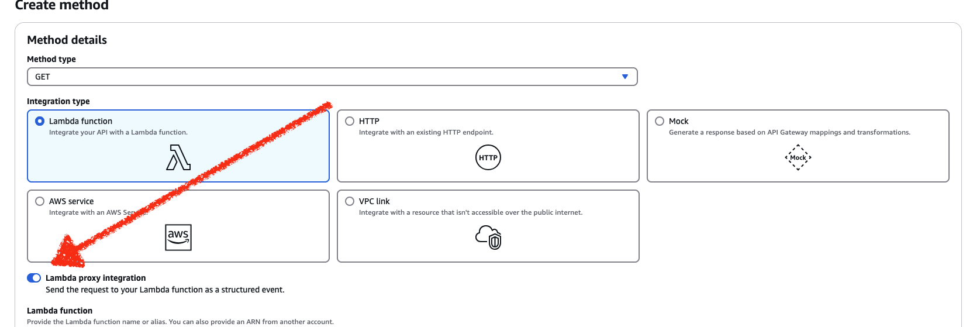Pick the AWS service radio button
980x327 pixels.
pyautogui.click(x=40, y=201)
